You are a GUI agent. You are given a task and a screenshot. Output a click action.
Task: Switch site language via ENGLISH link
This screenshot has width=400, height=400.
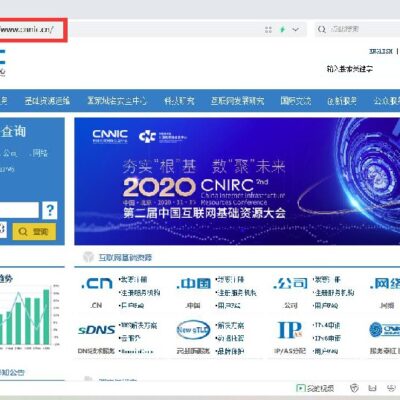[381, 51]
